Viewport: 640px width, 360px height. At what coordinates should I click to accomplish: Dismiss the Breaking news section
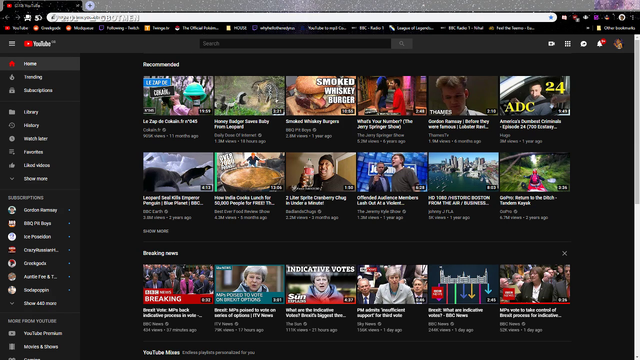[564, 253]
